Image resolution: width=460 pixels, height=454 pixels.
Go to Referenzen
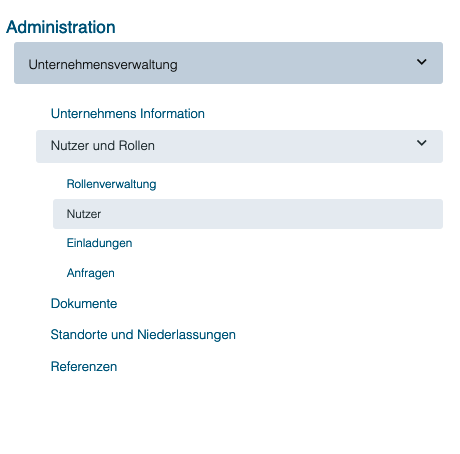(84, 367)
